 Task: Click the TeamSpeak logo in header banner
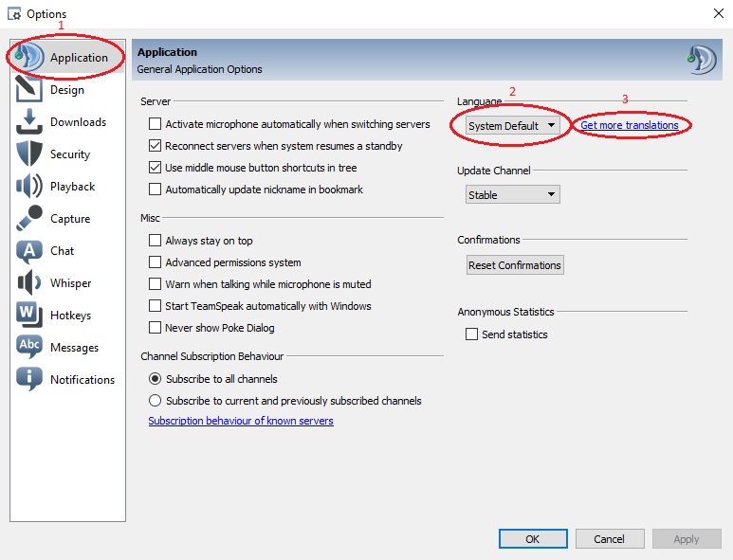[x=702, y=60]
